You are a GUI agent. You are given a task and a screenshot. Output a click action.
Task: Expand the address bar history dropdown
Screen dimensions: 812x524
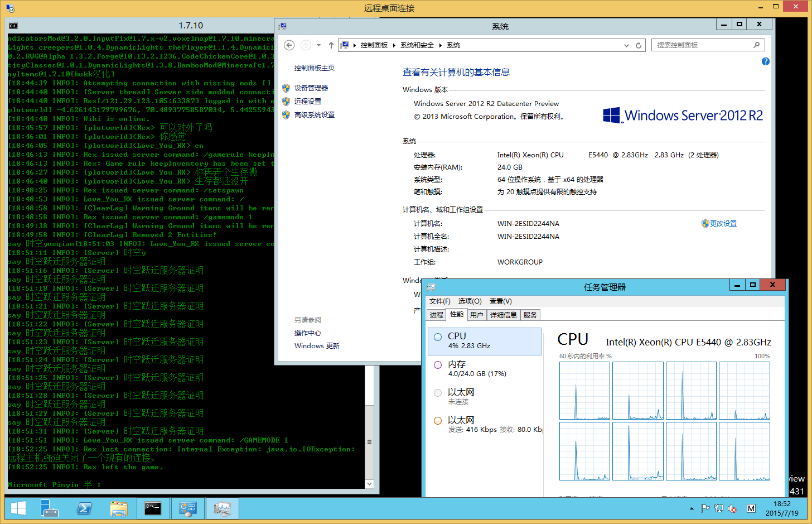(x=626, y=45)
